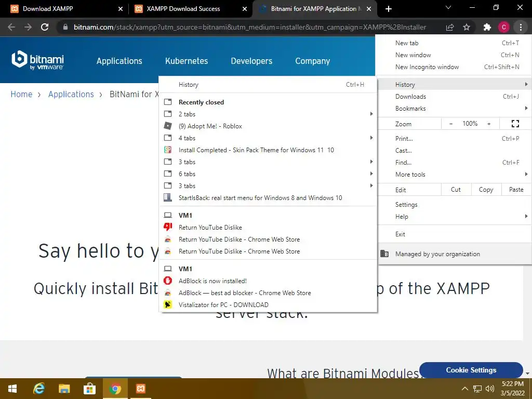The height and width of the screenshot is (399, 532).
Task: Expand the 6 tabs recently closed group
Action: [268, 174]
